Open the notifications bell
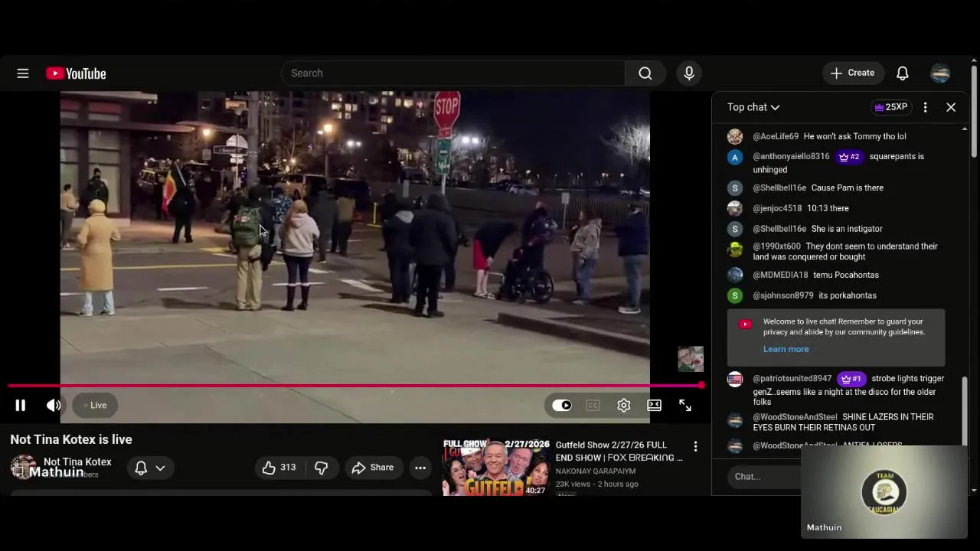Screen dimensions: 980x551 click(903, 73)
